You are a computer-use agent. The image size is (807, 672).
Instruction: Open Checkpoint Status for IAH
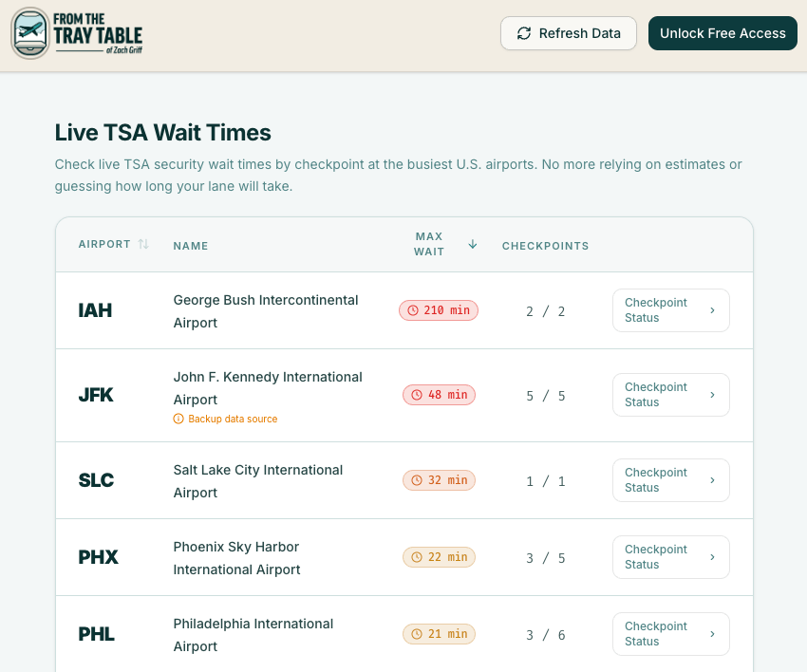tap(670, 310)
